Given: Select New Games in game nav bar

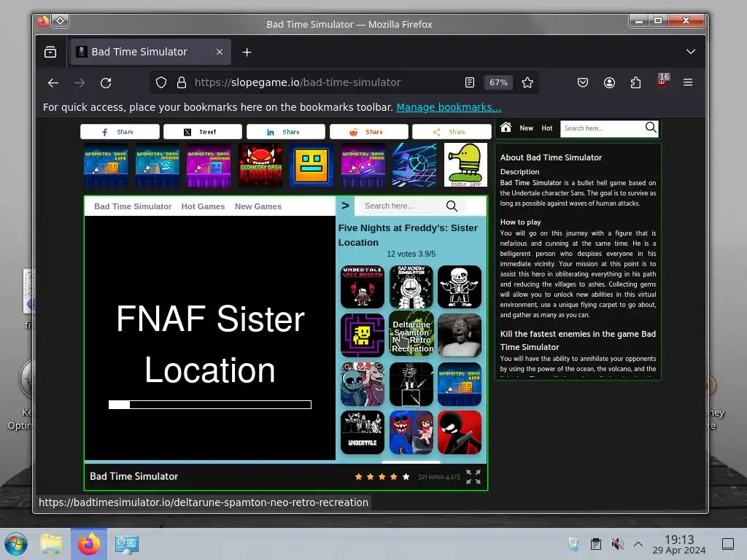Looking at the screenshot, I should [258, 206].
